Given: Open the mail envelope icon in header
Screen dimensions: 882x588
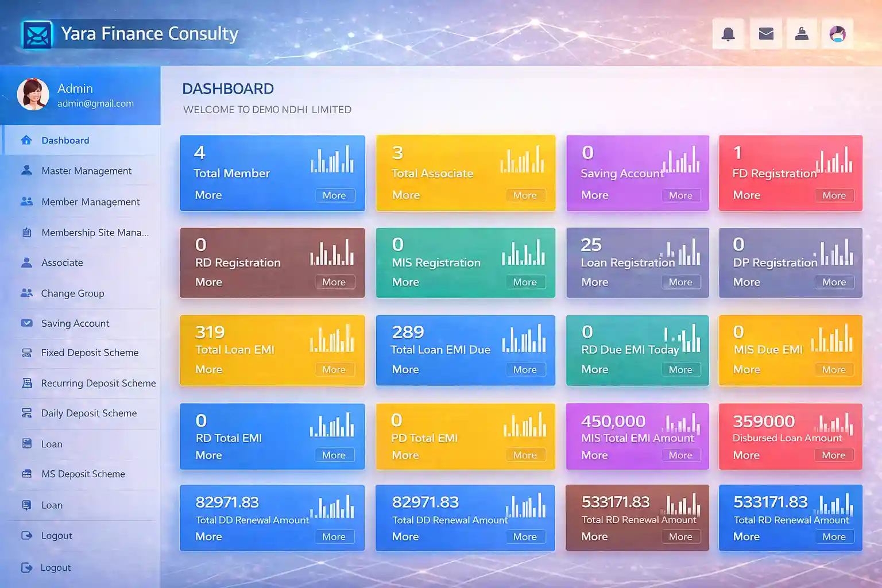Looking at the screenshot, I should [x=766, y=34].
